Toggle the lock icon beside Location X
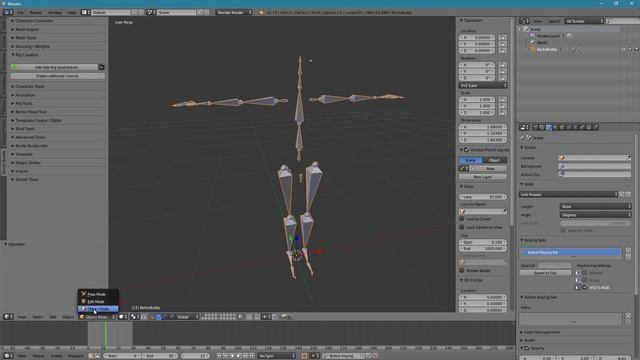Viewport: 640px width, 360px height. pyautogui.click(x=502, y=38)
